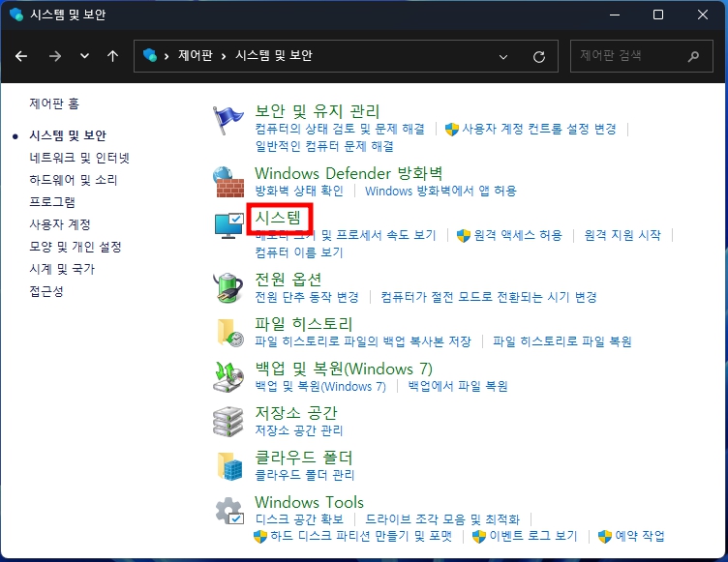Click 파일 히스토리로 파일의 백업 복사본 저장
Image resolution: width=728 pixels, height=562 pixels.
point(363,341)
